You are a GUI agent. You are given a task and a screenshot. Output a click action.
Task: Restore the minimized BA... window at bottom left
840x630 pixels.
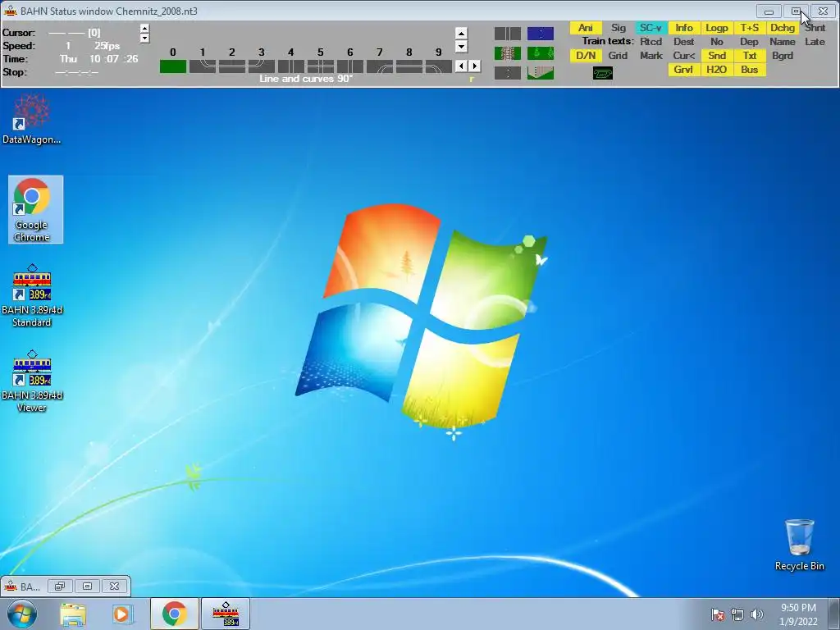click(59, 586)
